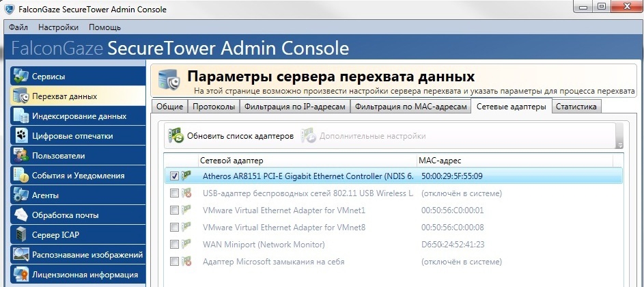
Task: Sort by MAC-адрес column header
Action: coord(514,161)
